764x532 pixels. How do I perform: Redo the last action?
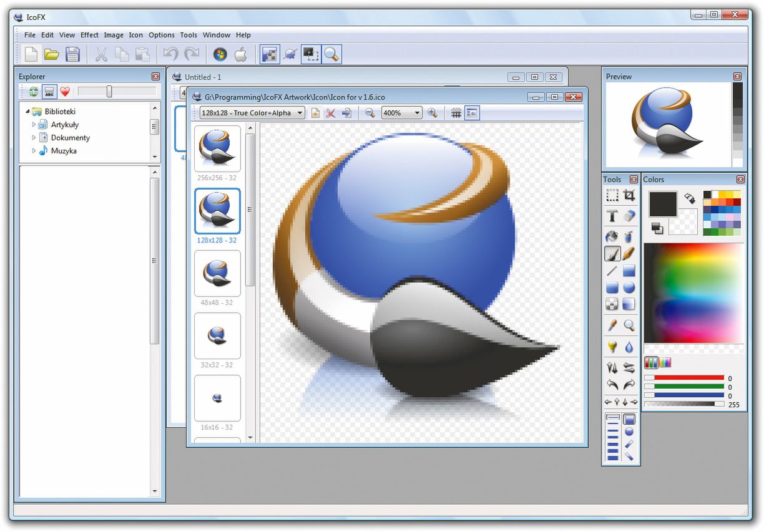pos(192,54)
